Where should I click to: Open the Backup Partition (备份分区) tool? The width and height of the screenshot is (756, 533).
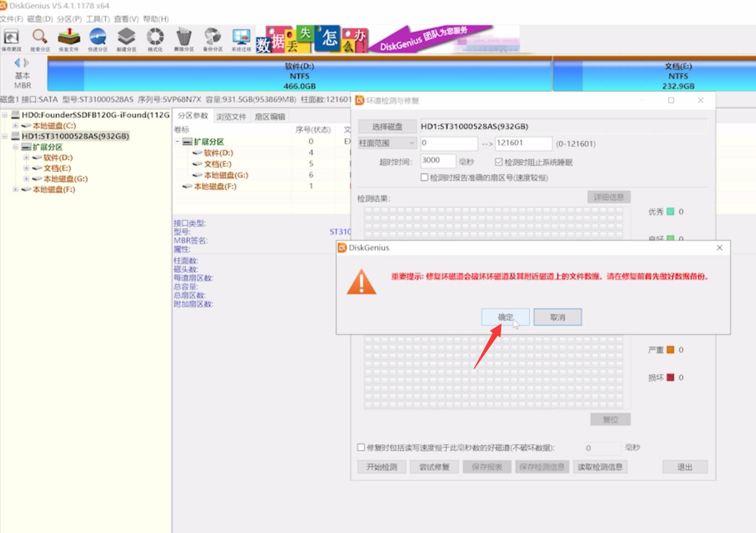click(x=213, y=40)
